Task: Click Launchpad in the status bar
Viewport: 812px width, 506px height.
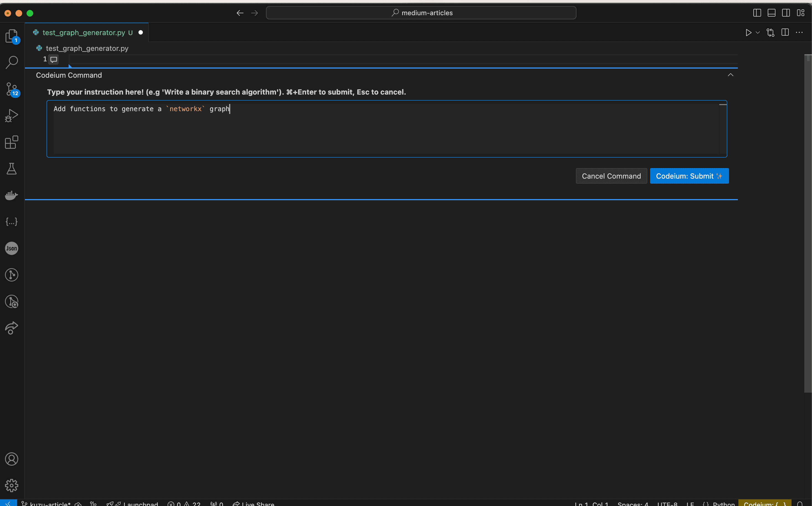Action: (x=132, y=503)
